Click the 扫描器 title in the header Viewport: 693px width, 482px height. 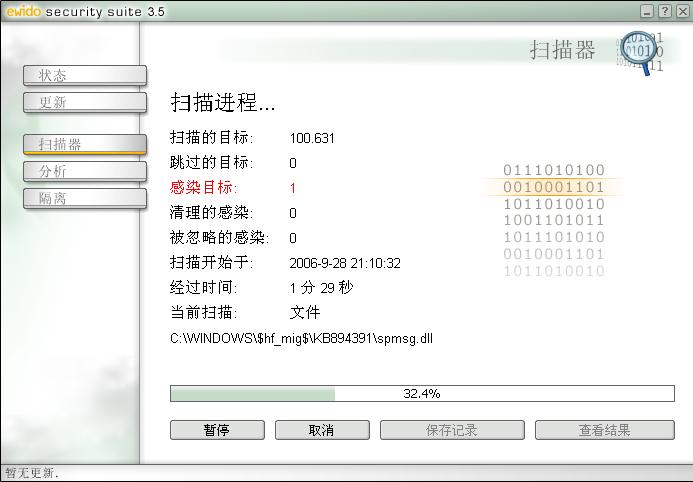[563, 49]
